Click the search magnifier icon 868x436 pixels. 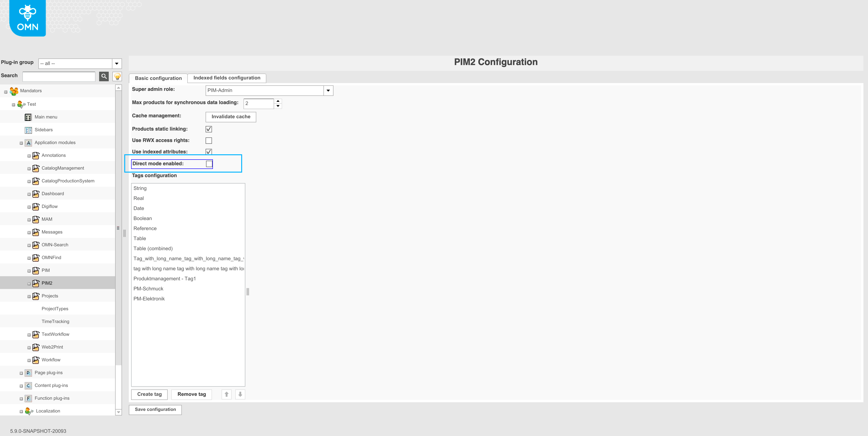coord(104,76)
